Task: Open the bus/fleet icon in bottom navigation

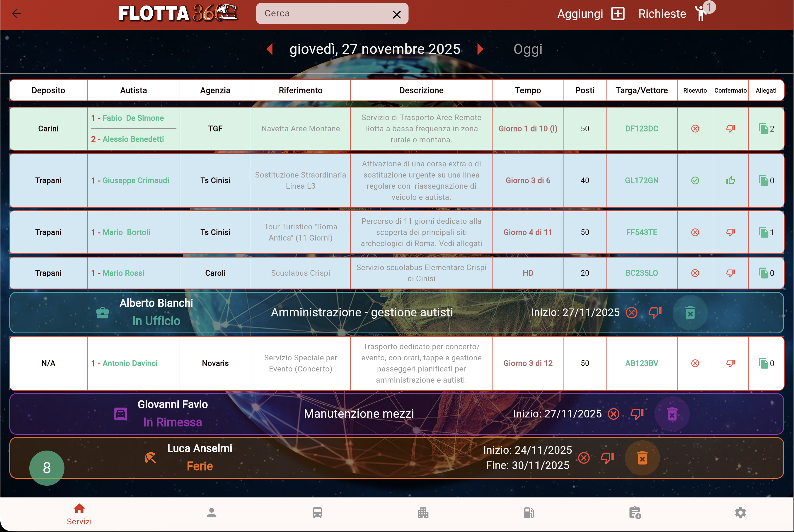Action: tap(317, 513)
